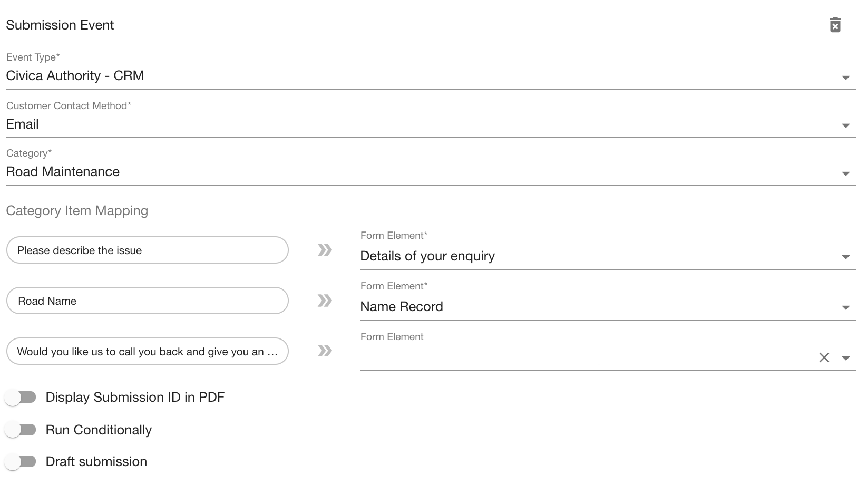Select the Road Name category item
The width and height of the screenshot is (868, 484).
point(147,301)
